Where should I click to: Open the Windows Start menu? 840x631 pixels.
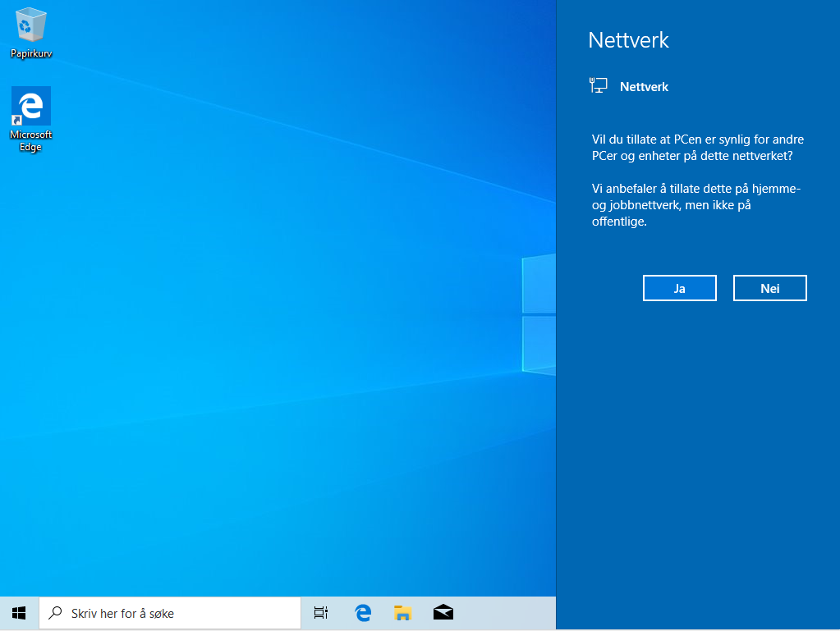click(x=19, y=613)
